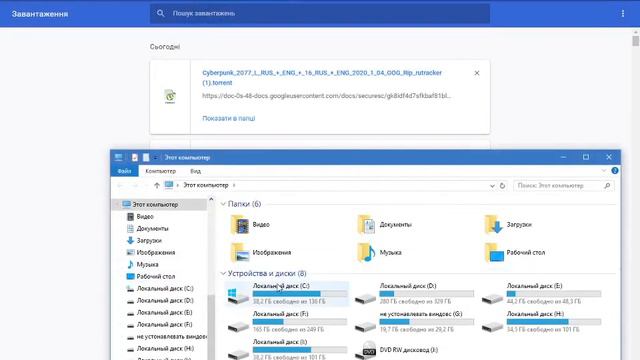The width and height of the screenshot is (640, 360).
Task: Click the Explorer search magnifier icon
Action: point(607,186)
